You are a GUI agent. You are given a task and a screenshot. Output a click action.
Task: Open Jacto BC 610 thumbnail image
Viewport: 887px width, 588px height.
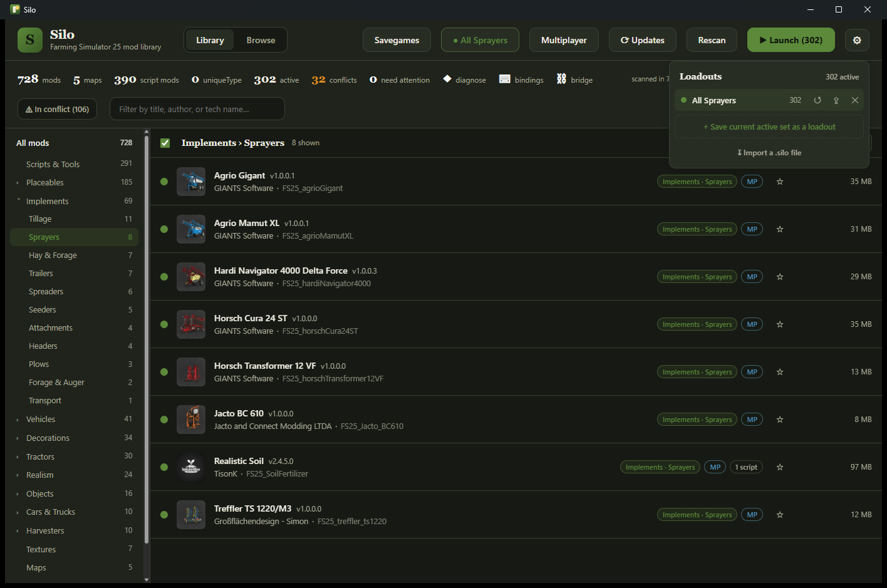tap(191, 420)
